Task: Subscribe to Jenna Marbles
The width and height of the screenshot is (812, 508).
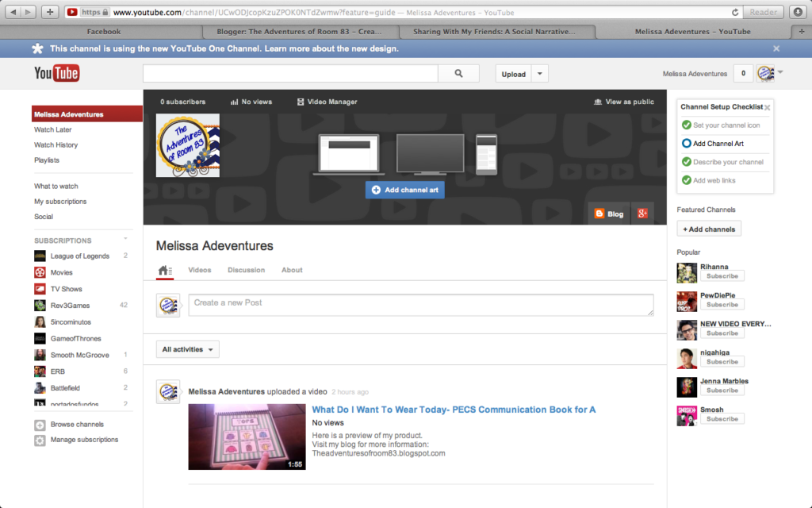Action: click(x=722, y=391)
